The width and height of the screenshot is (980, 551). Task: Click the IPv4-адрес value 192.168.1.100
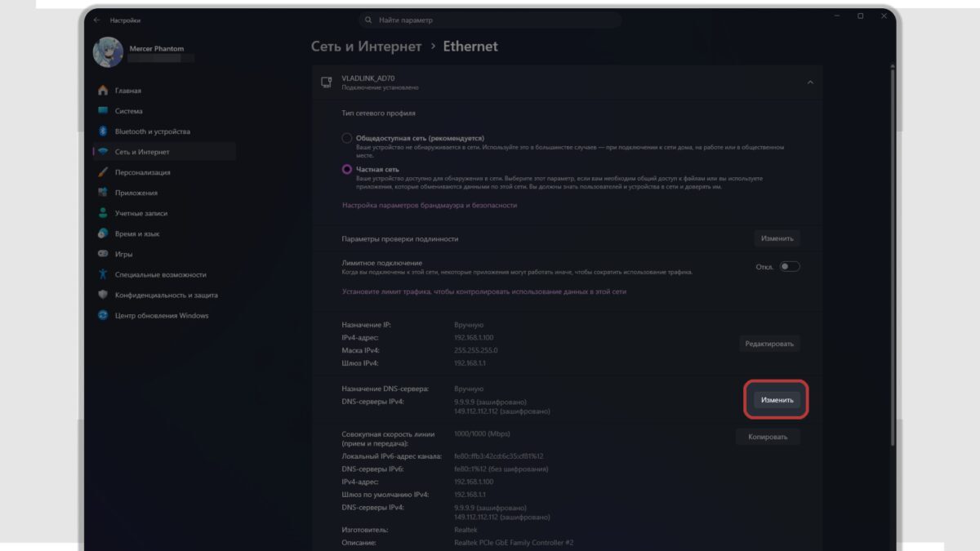point(474,337)
